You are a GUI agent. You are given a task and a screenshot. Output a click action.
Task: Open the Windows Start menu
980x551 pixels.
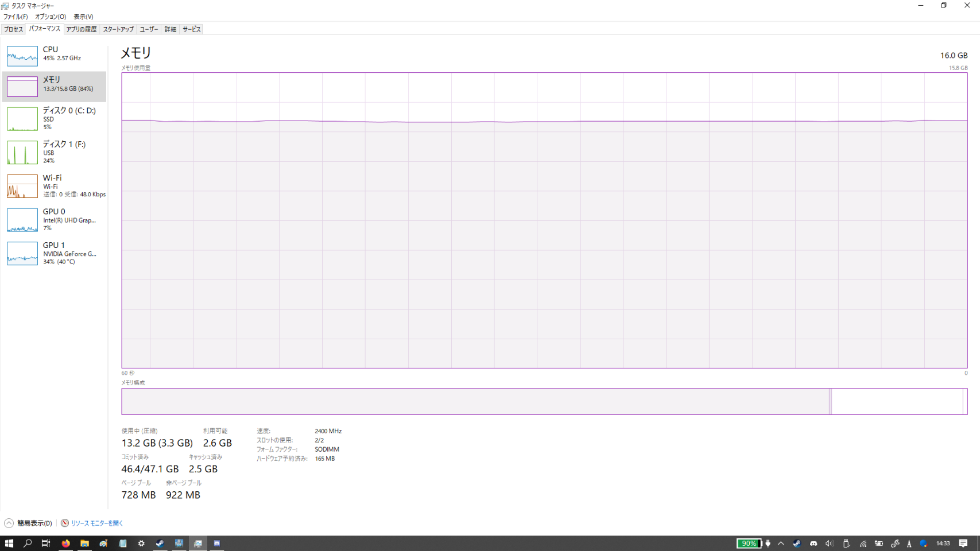pos(9,543)
